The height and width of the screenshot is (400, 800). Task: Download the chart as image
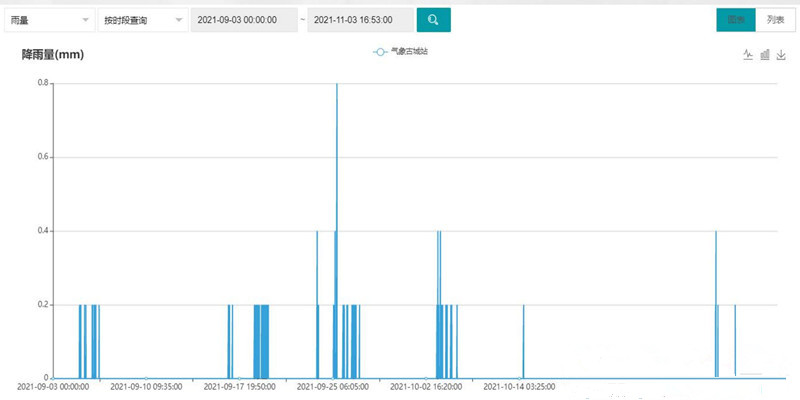(x=781, y=55)
